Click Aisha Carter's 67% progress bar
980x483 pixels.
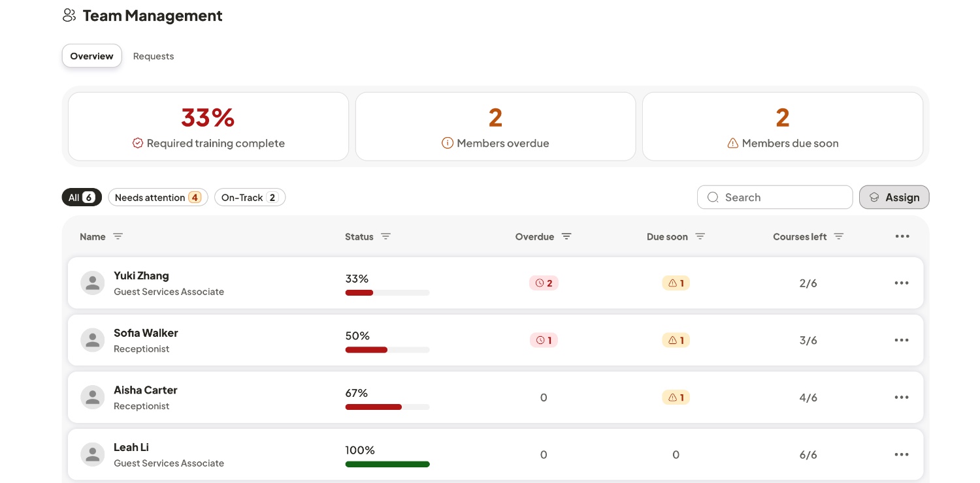pos(387,407)
